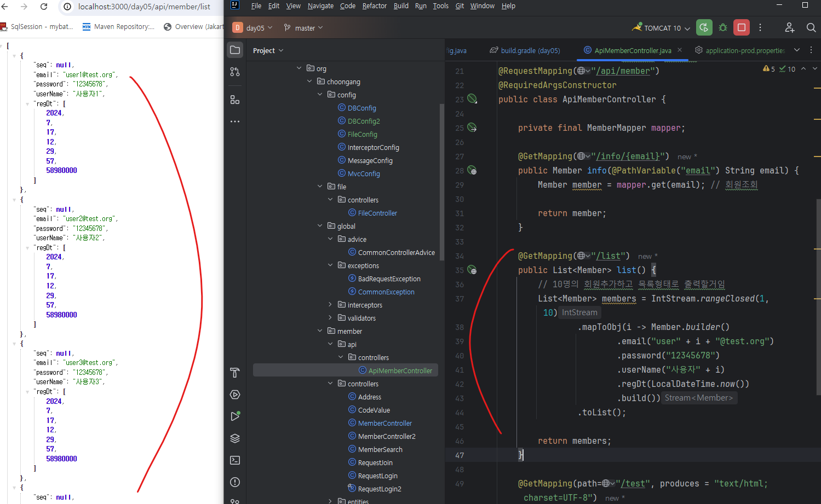Image resolution: width=821 pixels, height=504 pixels.
Task: Open the Build hammer tool window
Action: tap(235, 373)
